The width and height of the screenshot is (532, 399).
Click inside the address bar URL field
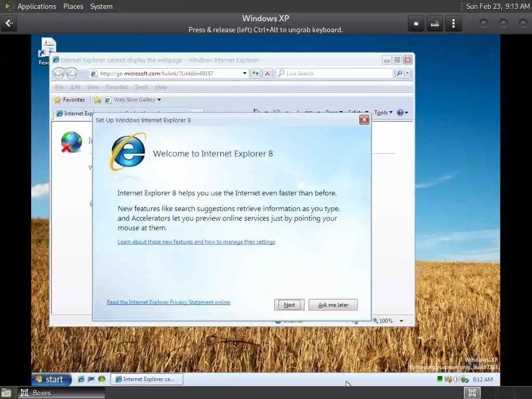click(166, 73)
